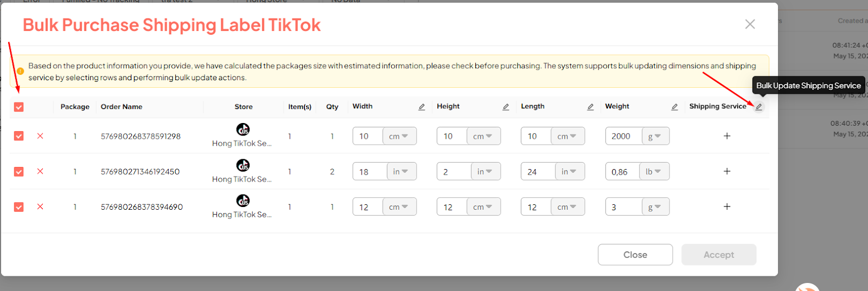Open Bulk Update Shipping Service pencil icon
The height and width of the screenshot is (291, 868).
pyautogui.click(x=759, y=107)
